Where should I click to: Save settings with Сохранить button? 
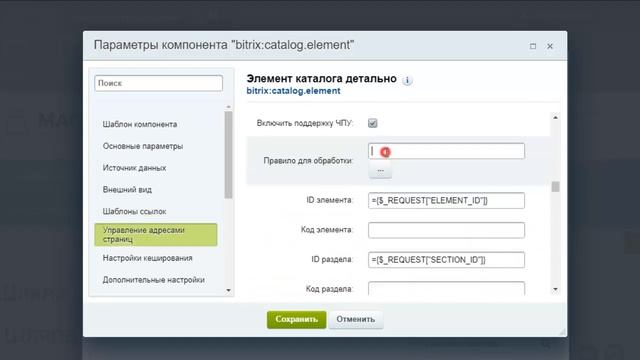(x=296, y=319)
